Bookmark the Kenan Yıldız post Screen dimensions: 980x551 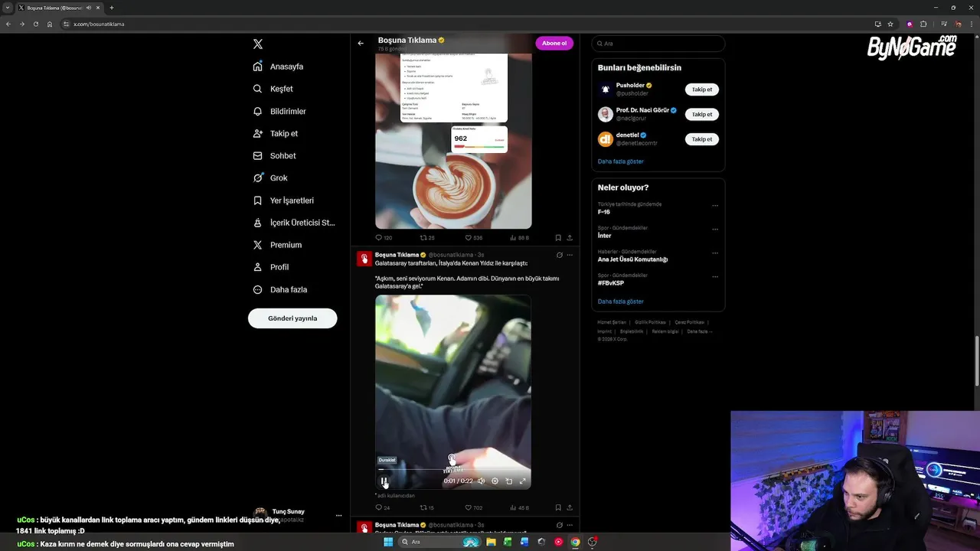click(x=558, y=507)
